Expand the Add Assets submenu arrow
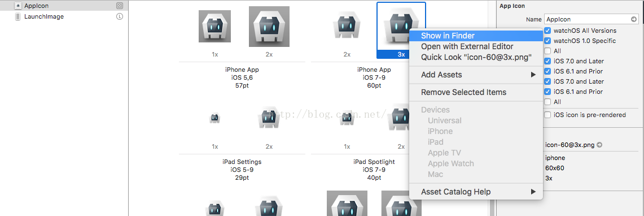This screenshot has width=644, height=216. click(x=533, y=75)
